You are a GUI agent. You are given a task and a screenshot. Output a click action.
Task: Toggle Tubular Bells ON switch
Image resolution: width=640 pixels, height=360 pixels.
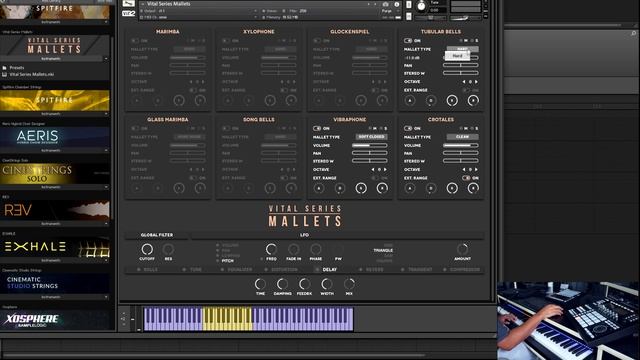[x=408, y=41]
